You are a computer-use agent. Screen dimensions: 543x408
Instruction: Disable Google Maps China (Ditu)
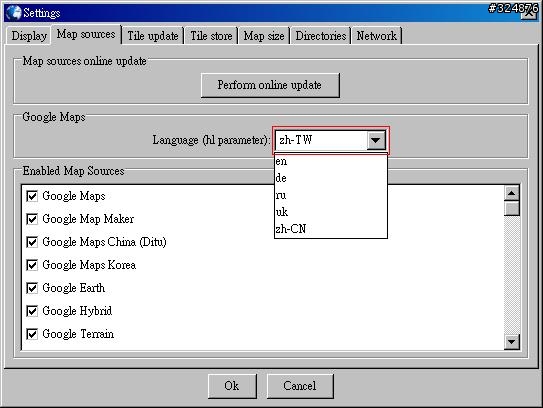32,242
